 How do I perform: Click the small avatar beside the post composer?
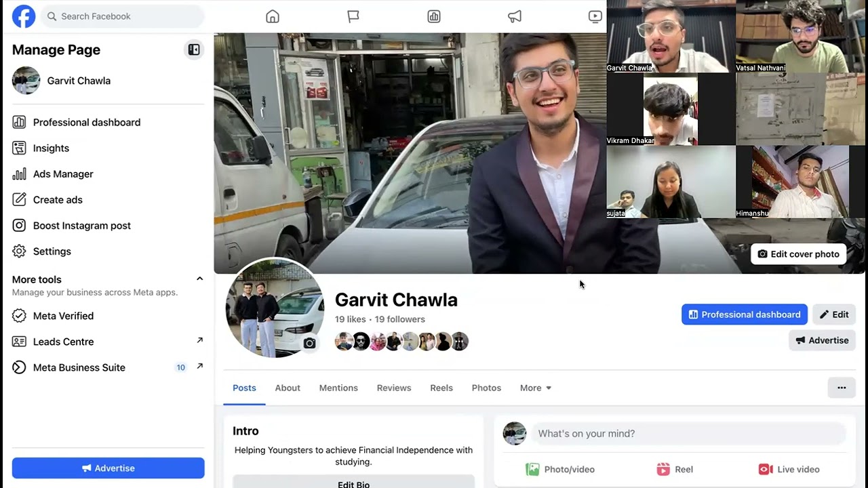pos(515,434)
